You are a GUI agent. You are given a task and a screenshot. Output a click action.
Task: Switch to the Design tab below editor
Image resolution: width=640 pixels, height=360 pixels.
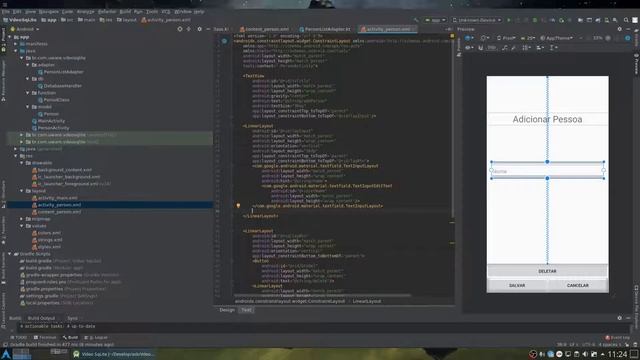(x=227, y=310)
